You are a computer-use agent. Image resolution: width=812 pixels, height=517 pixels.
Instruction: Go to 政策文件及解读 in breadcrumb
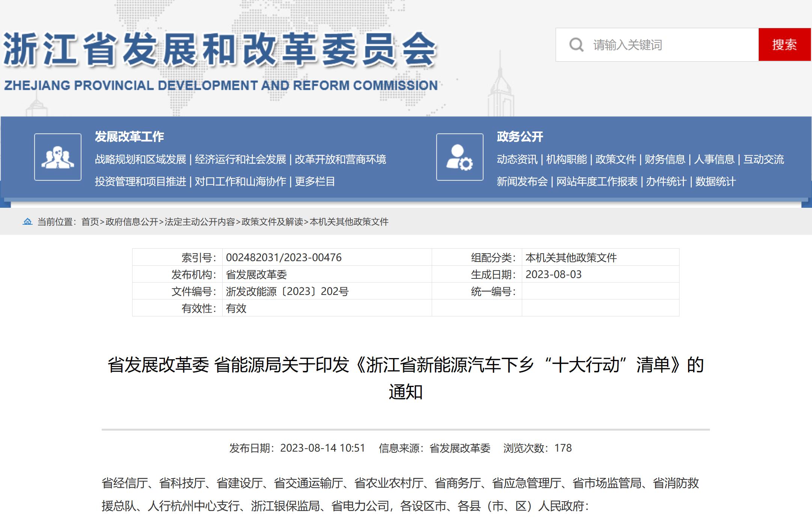(x=272, y=222)
